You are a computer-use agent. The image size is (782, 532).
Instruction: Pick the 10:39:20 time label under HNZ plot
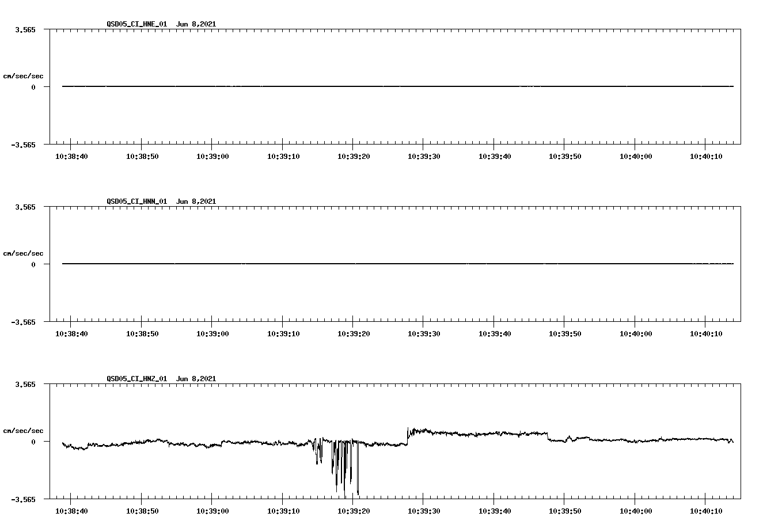click(354, 511)
